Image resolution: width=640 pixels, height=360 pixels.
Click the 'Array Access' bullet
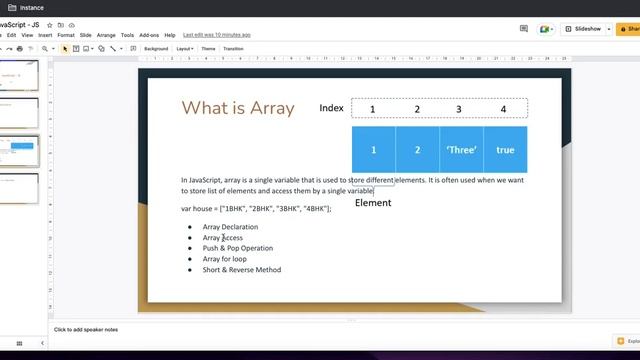pos(222,238)
